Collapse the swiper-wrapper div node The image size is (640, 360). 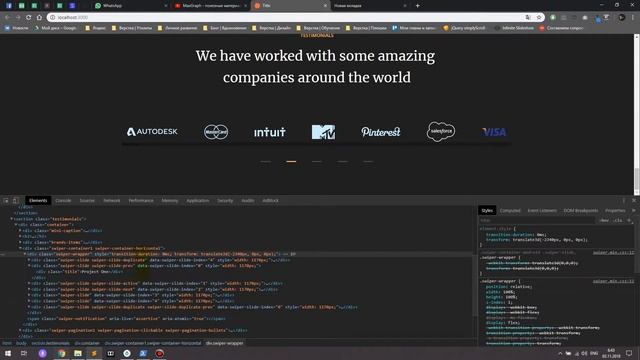pos(25,254)
